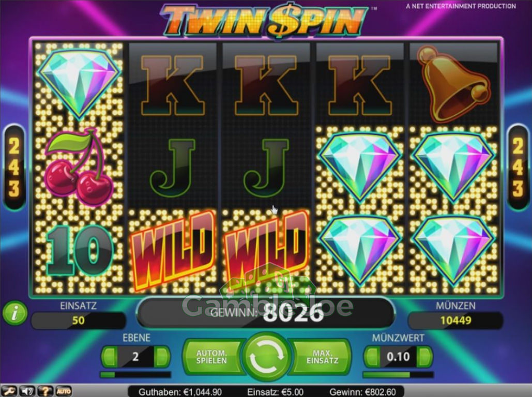Click the golden bell symbol on the reels
Screen dimensions: 532x397
click(x=453, y=83)
